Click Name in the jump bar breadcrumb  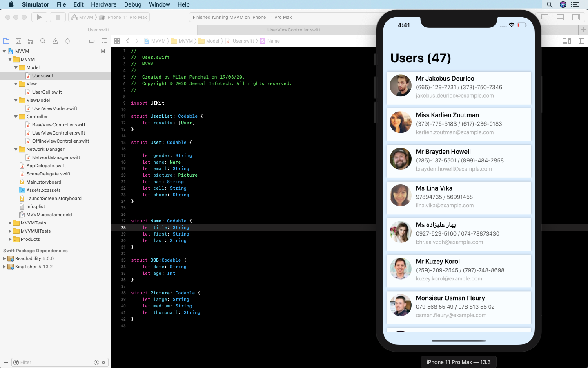[x=273, y=41]
